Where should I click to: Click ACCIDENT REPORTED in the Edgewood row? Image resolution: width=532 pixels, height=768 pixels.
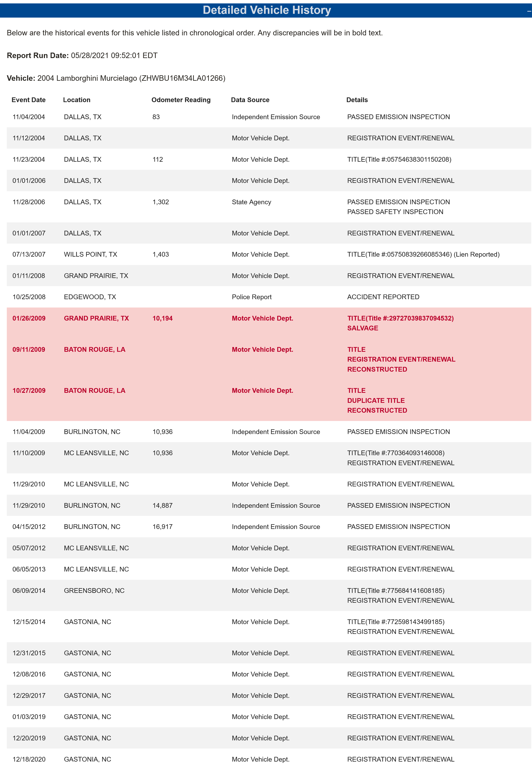(383, 297)
